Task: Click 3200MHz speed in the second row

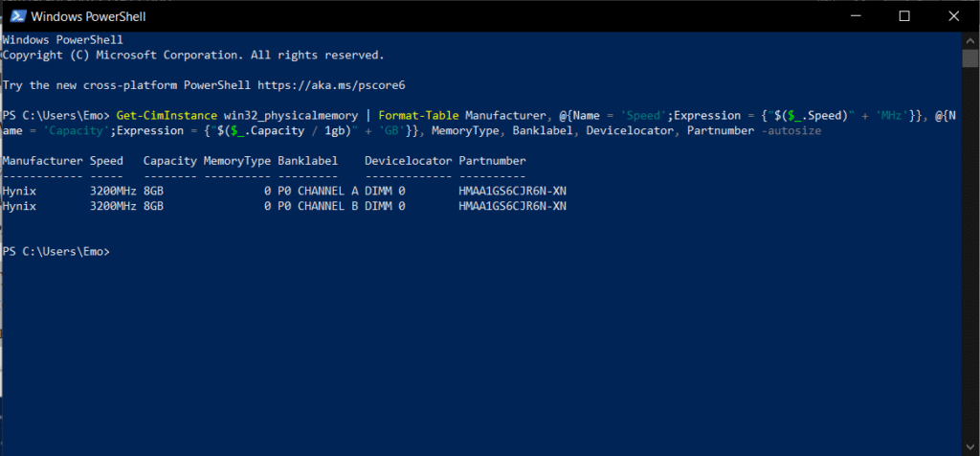Action: click(113, 206)
